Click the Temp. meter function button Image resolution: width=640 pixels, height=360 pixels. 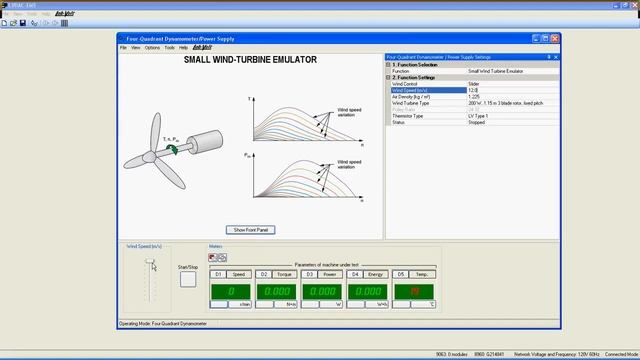tap(422, 274)
